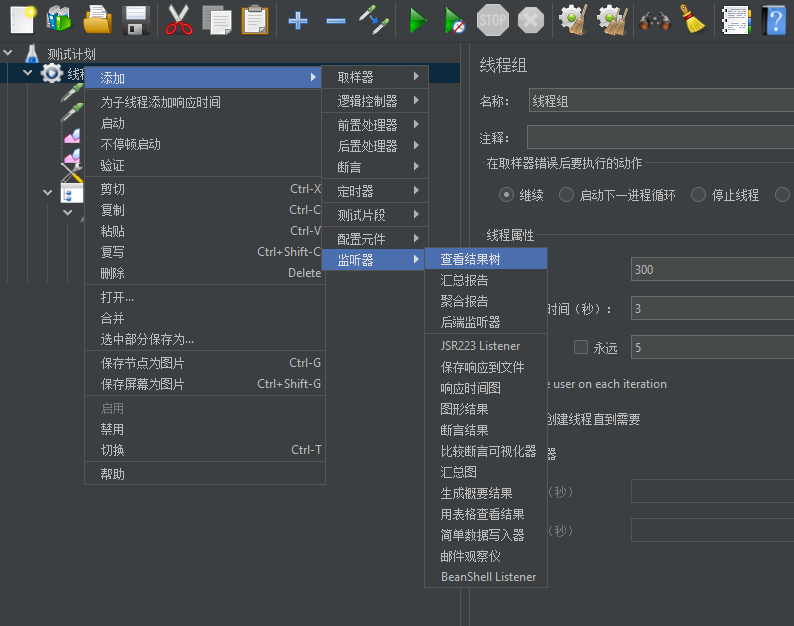The width and height of the screenshot is (794, 626).
Task: Click the Stop sign icon in the toolbar
Action: pos(492,19)
